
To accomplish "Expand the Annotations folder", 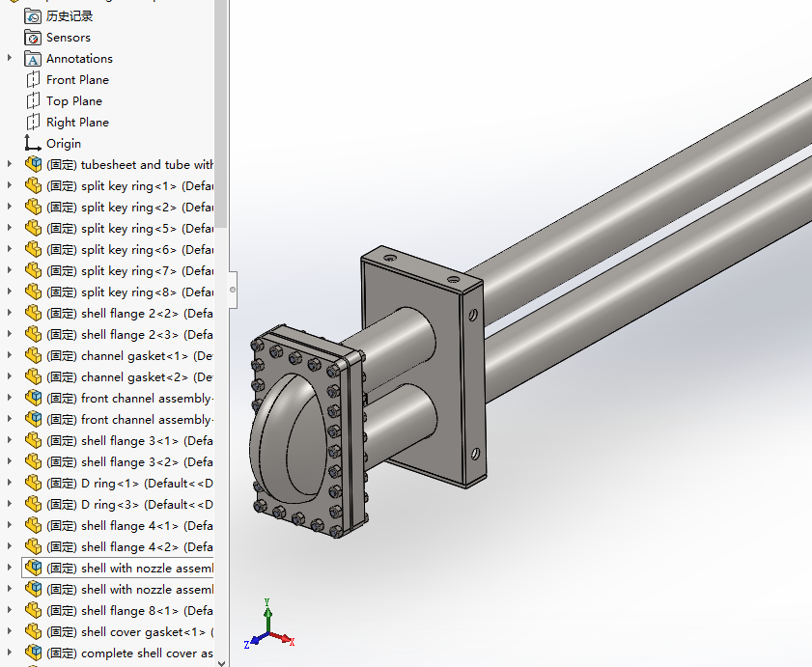I will click(10, 58).
